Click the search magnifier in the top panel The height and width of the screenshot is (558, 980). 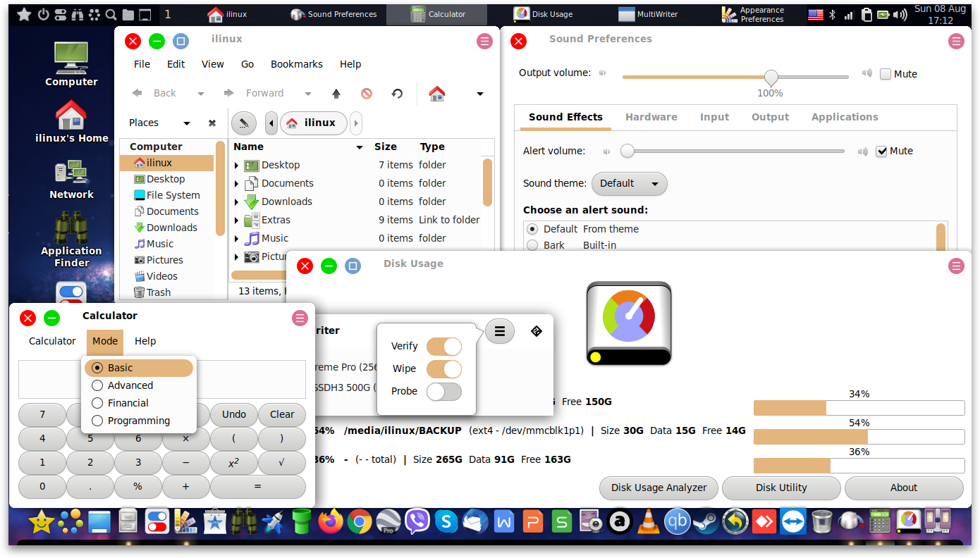pos(111,14)
